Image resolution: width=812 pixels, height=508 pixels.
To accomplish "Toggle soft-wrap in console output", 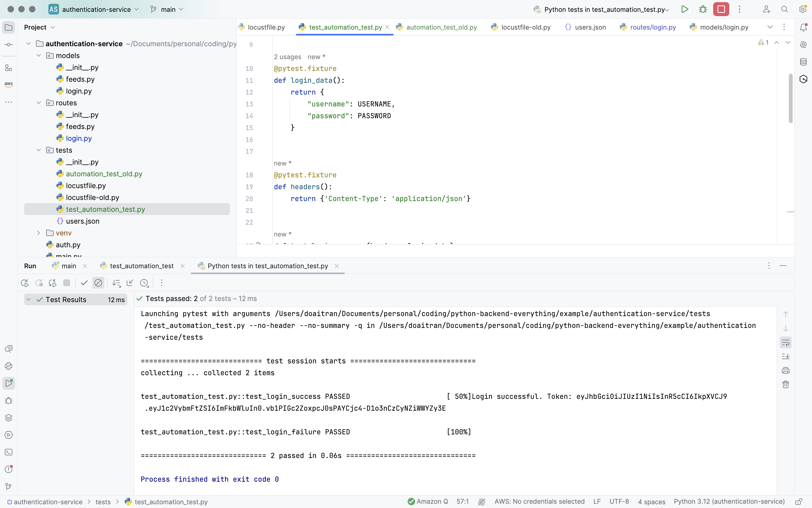I will point(785,343).
